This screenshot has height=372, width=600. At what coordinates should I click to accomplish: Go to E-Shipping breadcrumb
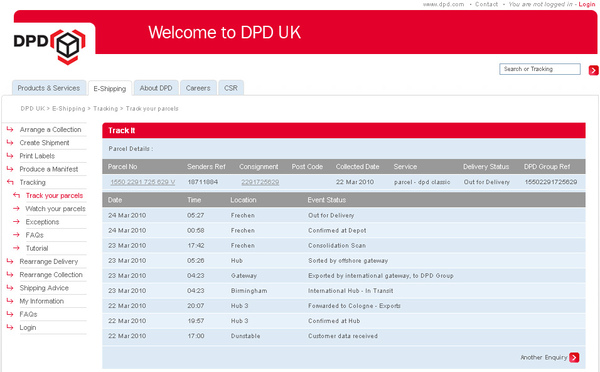(68, 109)
